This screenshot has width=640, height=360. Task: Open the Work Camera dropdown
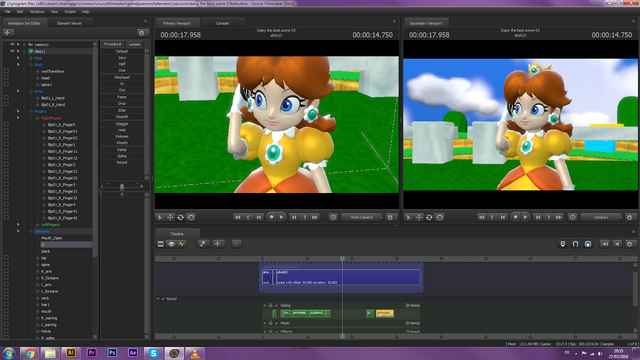(362, 218)
